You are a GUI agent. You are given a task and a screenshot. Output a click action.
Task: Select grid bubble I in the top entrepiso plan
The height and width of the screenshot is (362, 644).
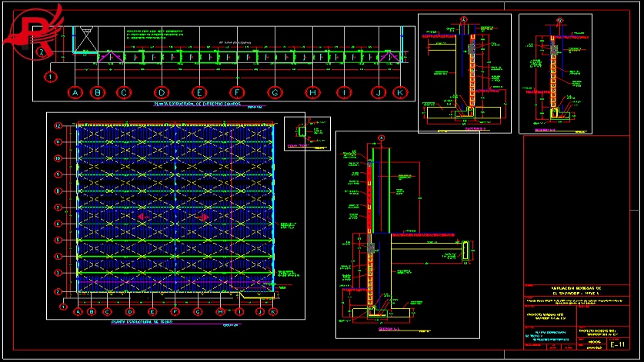pyautogui.click(x=344, y=93)
